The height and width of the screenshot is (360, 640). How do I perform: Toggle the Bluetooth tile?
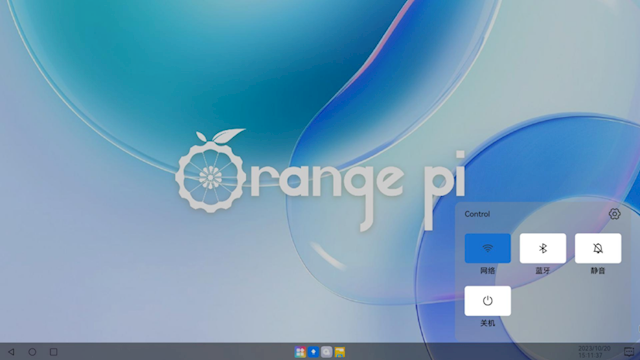543,248
